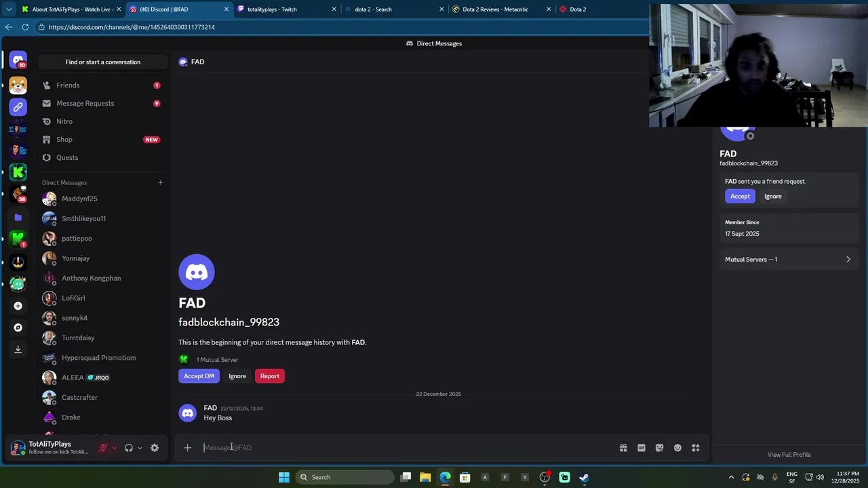868x488 pixels.
Task: Open the emoji picker
Action: click(x=677, y=448)
